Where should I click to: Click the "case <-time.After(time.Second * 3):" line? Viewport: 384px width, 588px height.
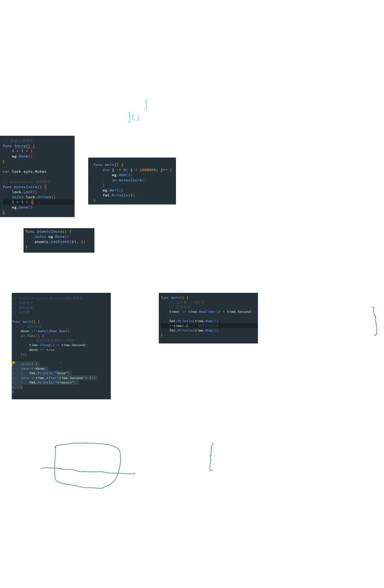(58, 378)
